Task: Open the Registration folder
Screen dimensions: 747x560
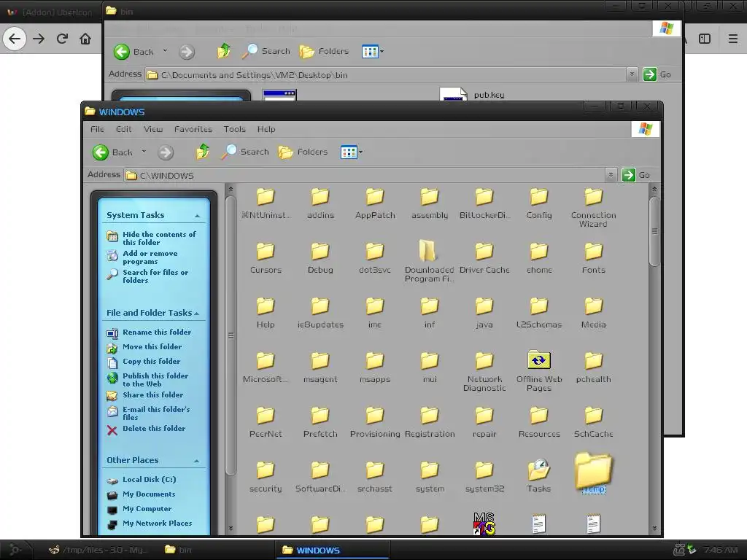Action: [429, 422]
